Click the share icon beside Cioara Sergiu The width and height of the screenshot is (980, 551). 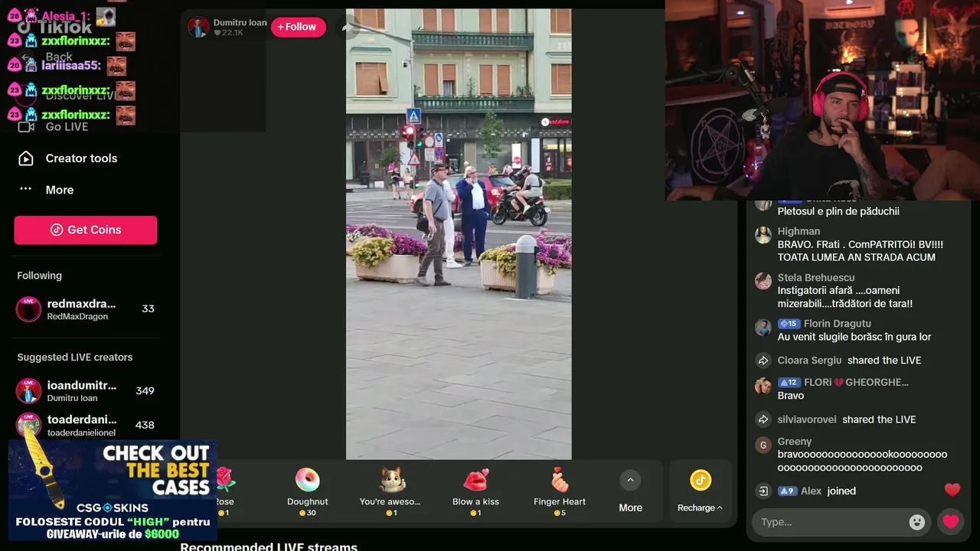click(763, 360)
